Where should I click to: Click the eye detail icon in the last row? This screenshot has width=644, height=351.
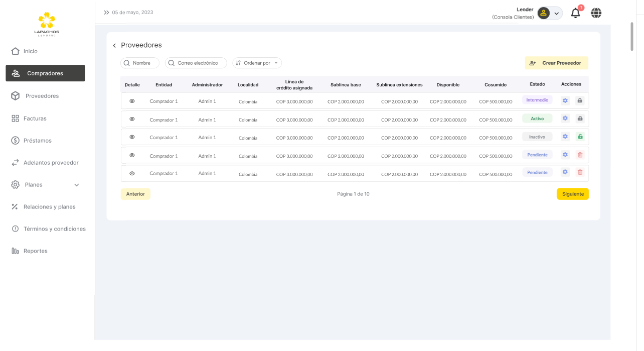(132, 173)
